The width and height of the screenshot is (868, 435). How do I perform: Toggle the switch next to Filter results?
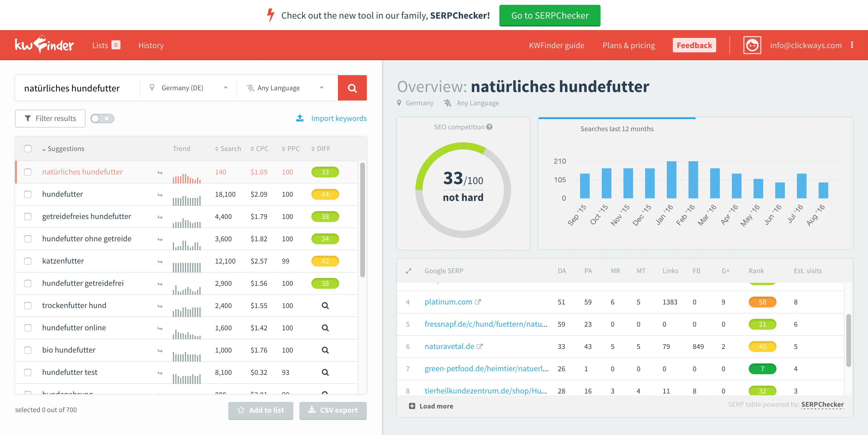coord(102,119)
